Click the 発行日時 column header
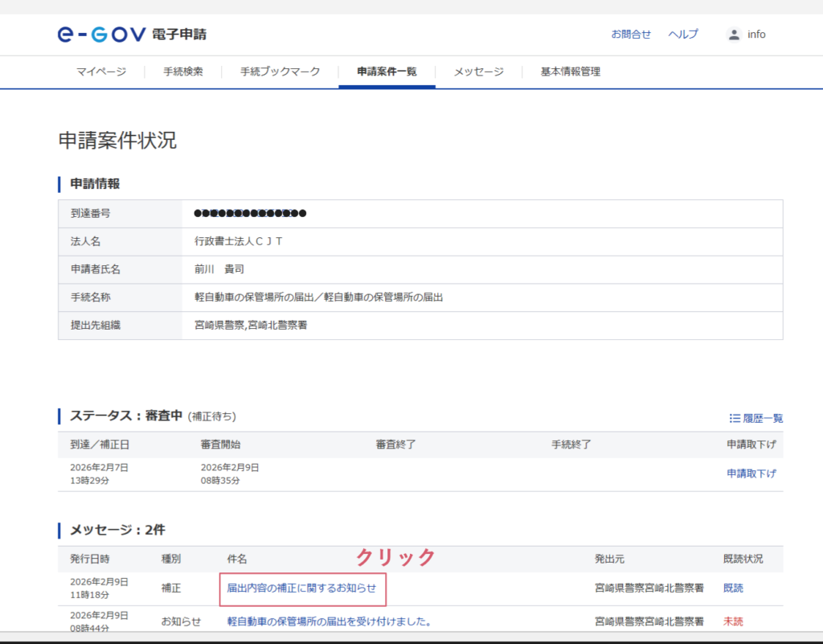823x644 pixels. pyautogui.click(x=89, y=559)
